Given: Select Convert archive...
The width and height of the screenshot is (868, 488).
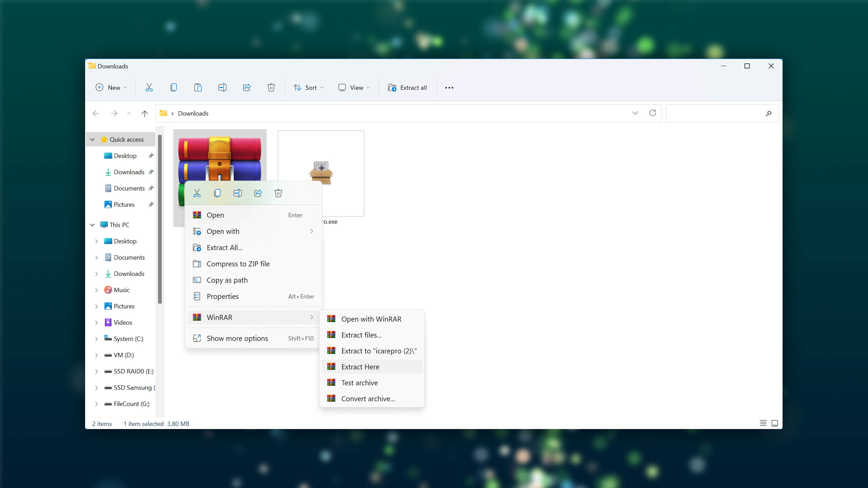Looking at the screenshot, I should 372,399.
